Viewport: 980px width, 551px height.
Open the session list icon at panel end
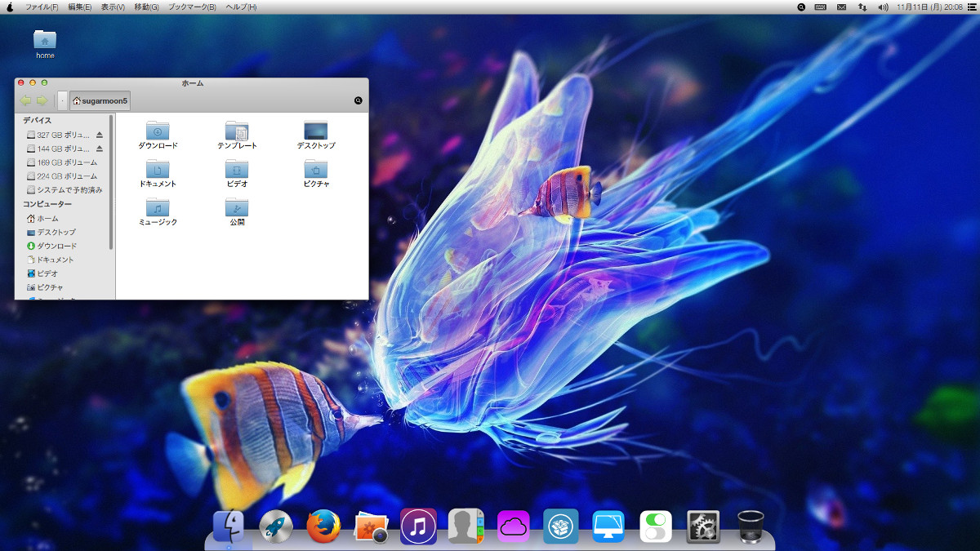coord(970,7)
